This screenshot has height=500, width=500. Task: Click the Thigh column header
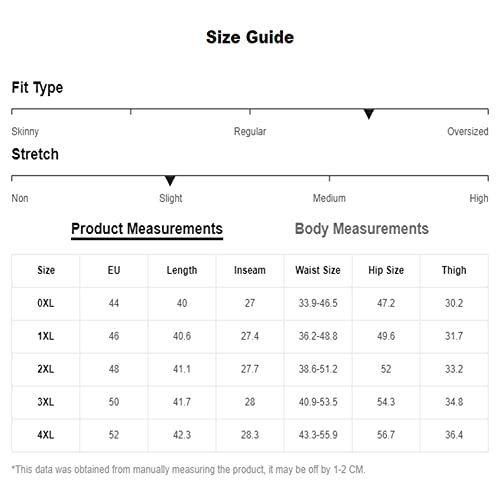(454, 270)
